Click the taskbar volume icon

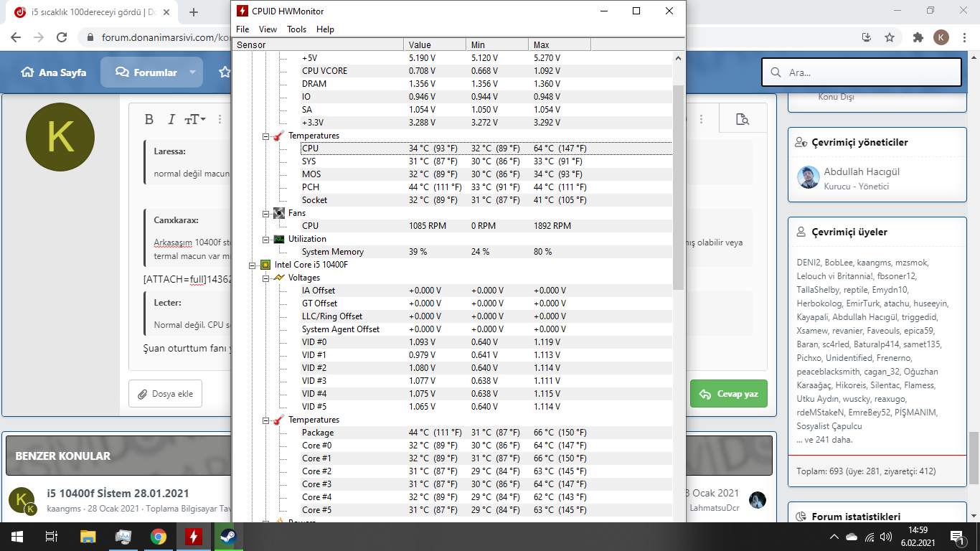click(x=887, y=536)
